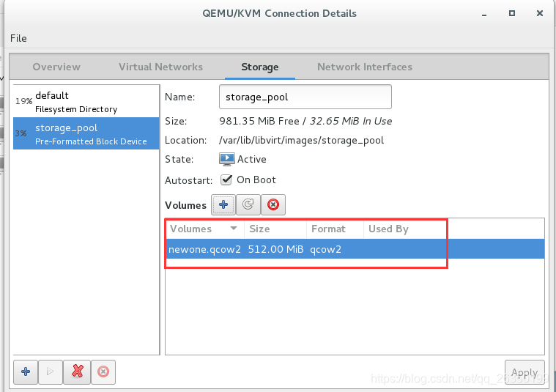
Task: Edit the pool Name input field
Action: coord(305,97)
